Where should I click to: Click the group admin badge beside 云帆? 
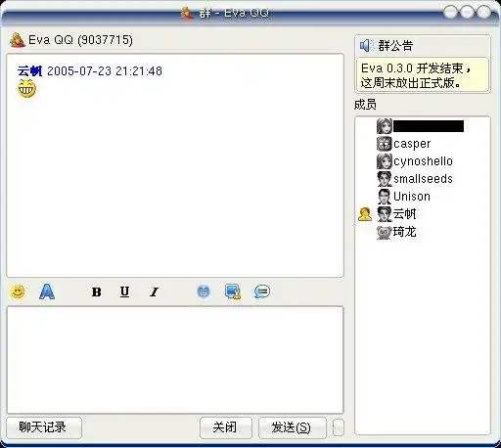pyautogui.click(x=365, y=214)
